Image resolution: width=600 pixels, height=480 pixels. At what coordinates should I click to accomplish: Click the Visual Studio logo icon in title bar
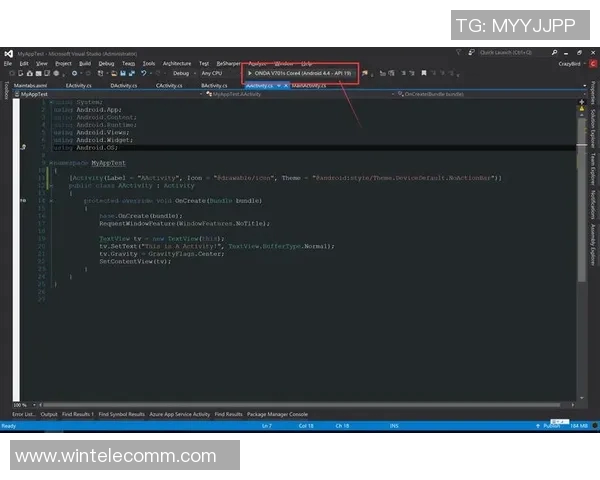pyautogui.click(x=8, y=52)
